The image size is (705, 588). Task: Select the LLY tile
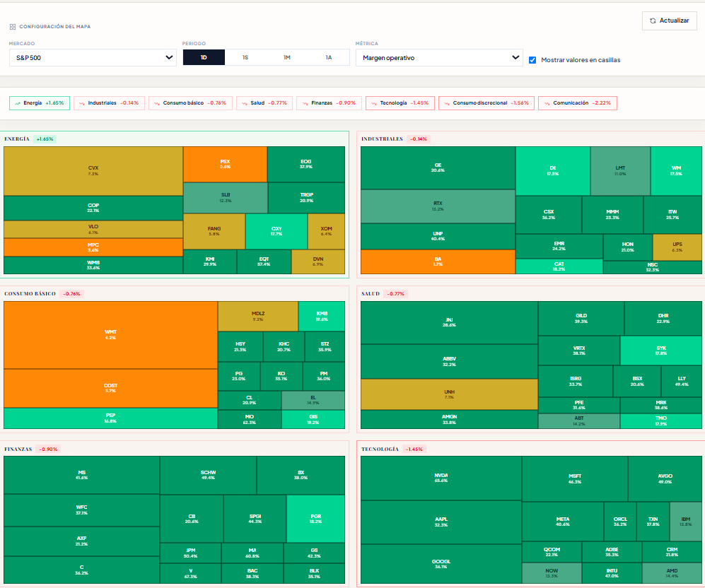682,382
